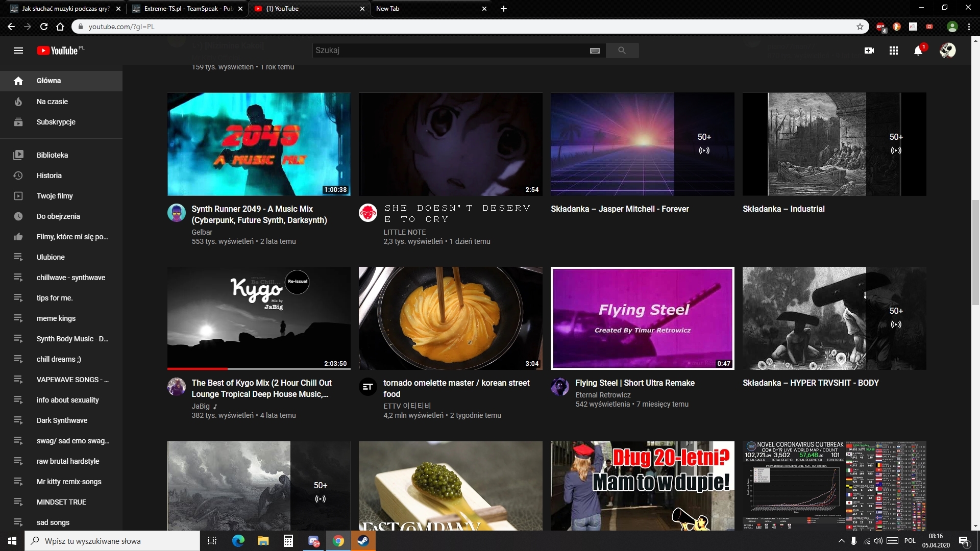The width and height of the screenshot is (980, 551).
Task: Open Task View on the taskbar
Action: point(212,541)
